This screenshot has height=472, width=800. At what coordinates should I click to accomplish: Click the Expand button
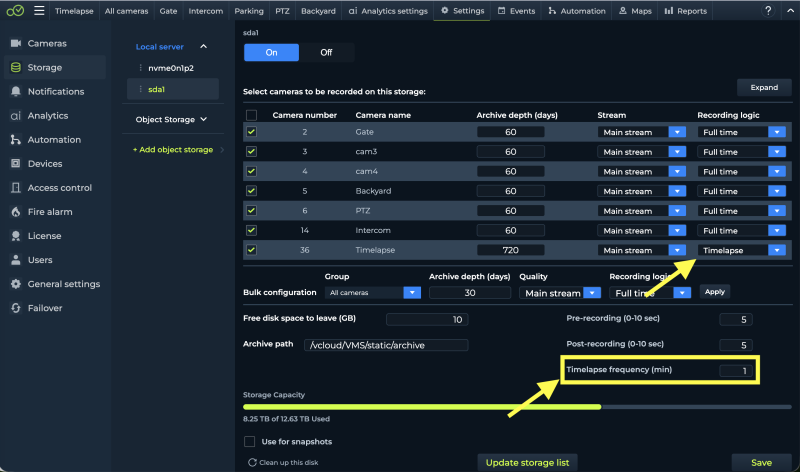(x=764, y=88)
